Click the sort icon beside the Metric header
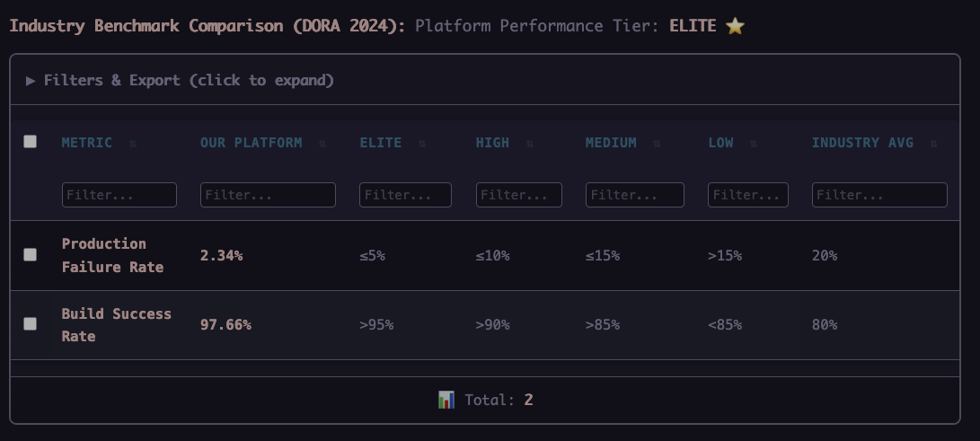 (133, 143)
